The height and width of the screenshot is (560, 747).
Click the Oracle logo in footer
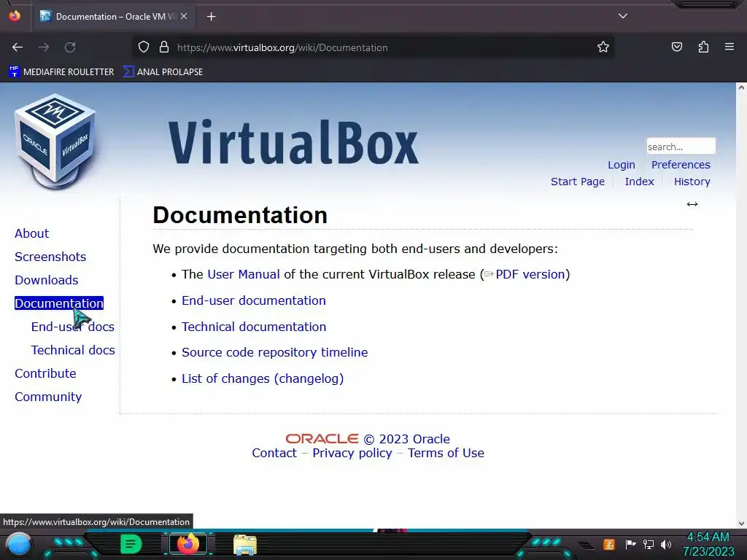322,438
